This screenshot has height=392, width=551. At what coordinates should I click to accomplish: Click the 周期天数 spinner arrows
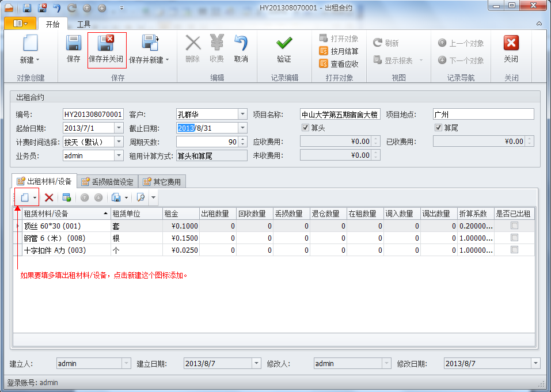pos(243,142)
